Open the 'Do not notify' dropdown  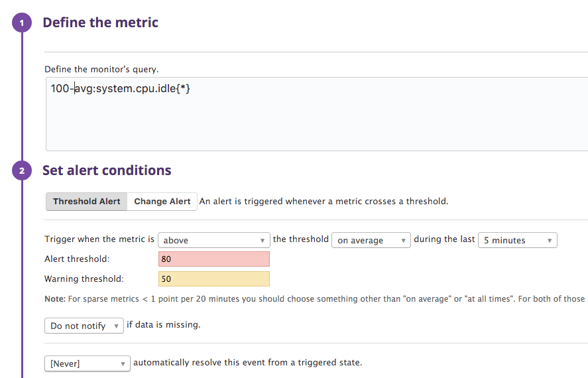tap(84, 326)
